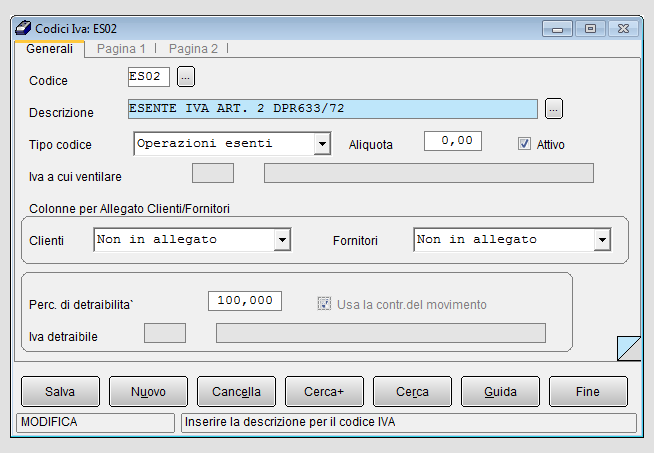Viewport: 654px width, 453px height.
Task: Click the Cerca button
Action: click(412, 391)
